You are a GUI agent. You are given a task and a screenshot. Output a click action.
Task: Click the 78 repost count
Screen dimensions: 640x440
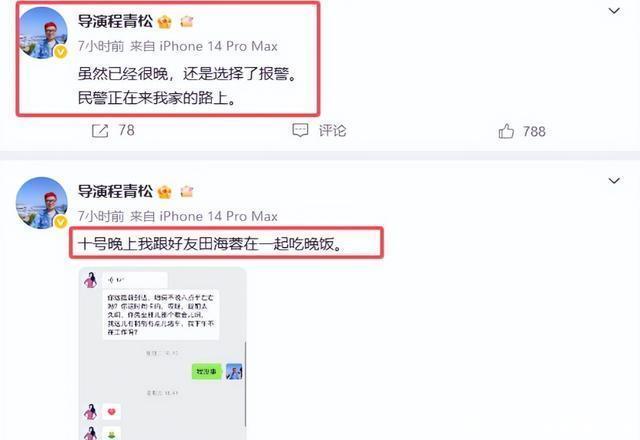tap(127, 131)
